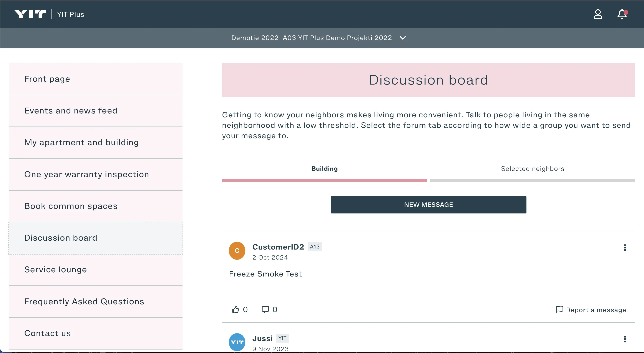This screenshot has height=353, width=644.
Task: Go to Front page
Action: (x=96, y=79)
